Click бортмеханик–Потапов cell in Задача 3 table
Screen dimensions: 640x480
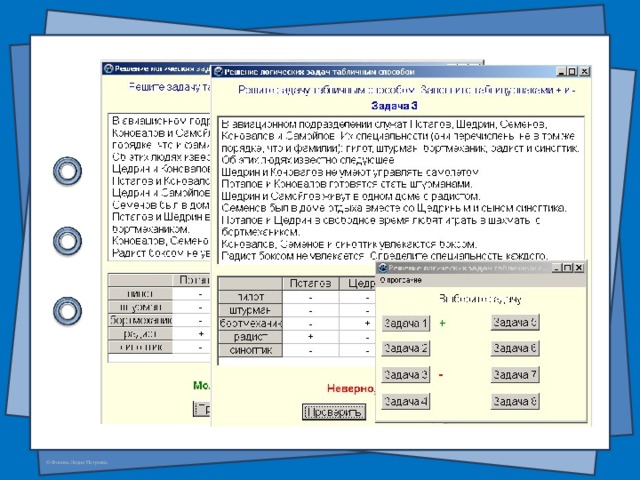[311, 324]
